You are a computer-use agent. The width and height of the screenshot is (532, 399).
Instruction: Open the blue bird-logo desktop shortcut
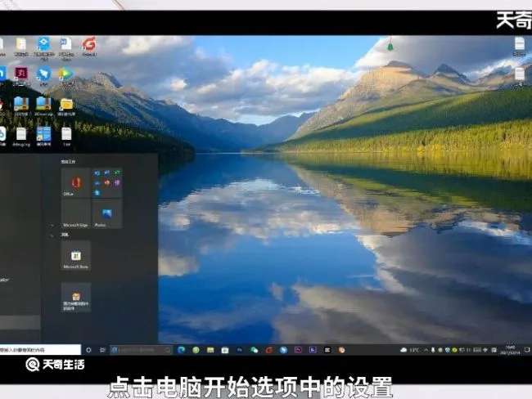(43, 77)
